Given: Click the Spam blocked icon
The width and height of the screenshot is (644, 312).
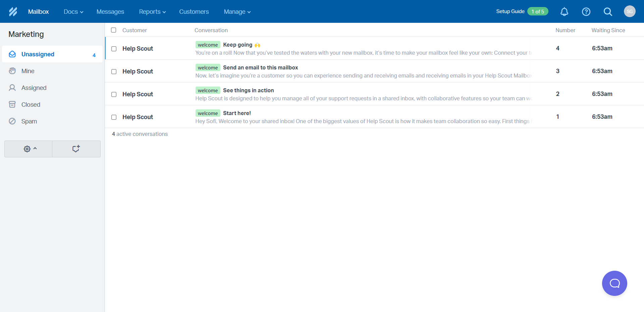Looking at the screenshot, I should pyautogui.click(x=12, y=121).
